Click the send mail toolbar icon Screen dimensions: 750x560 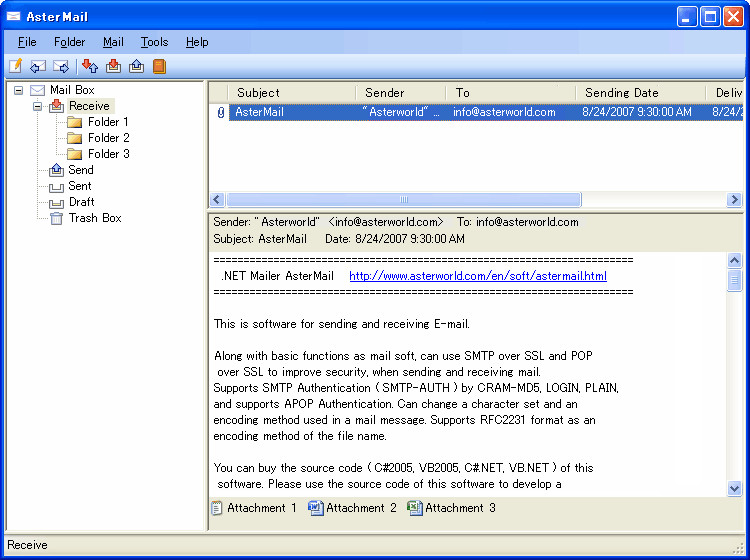136,66
